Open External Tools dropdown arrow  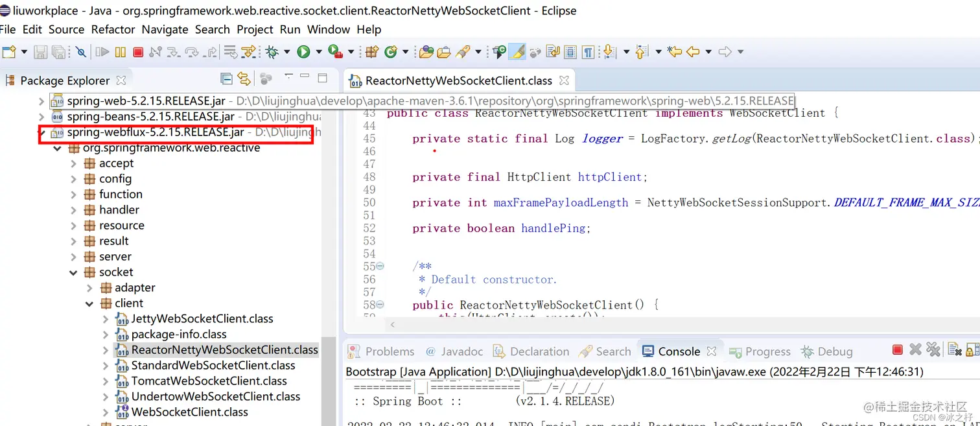351,52
